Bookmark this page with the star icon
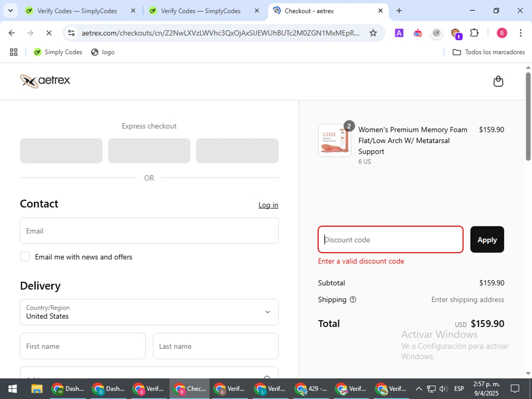 (x=373, y=33)
